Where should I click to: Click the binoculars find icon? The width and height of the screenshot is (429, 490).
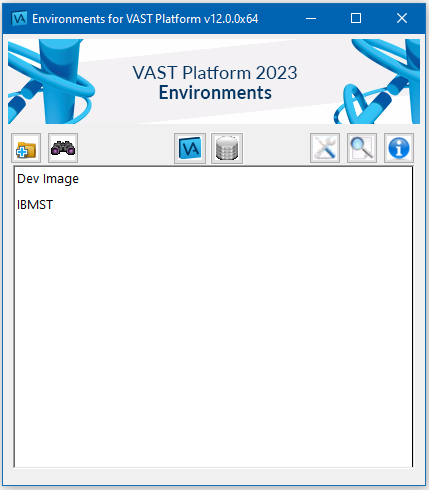point(63,148)
